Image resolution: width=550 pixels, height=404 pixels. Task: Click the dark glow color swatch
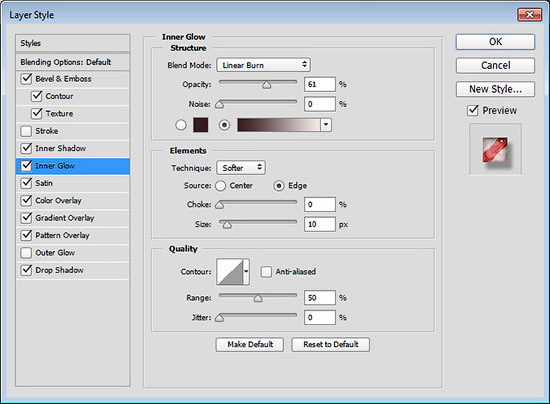201,125
